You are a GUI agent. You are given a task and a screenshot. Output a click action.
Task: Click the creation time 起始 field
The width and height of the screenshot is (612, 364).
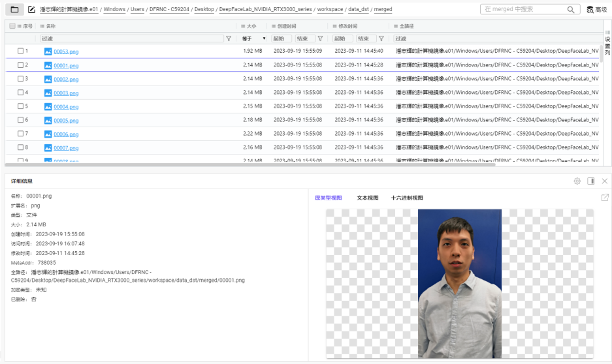(282, 38)
